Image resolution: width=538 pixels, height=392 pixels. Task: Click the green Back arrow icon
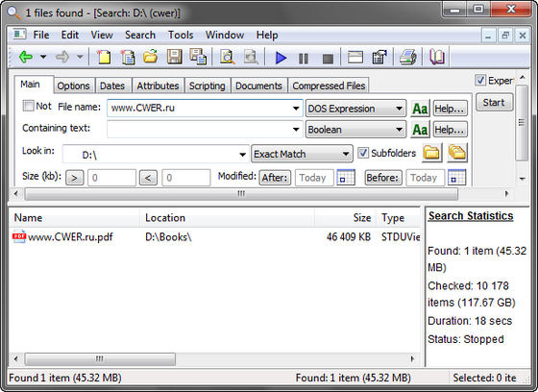(26, 57)
